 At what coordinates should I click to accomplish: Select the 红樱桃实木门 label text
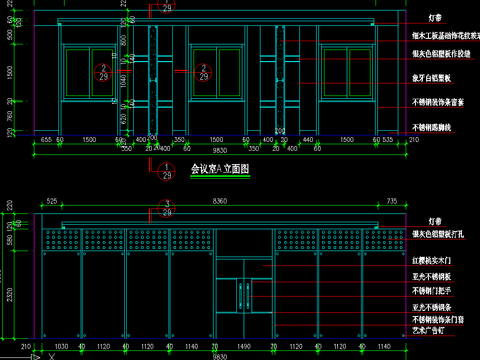(x=431, y=260)
